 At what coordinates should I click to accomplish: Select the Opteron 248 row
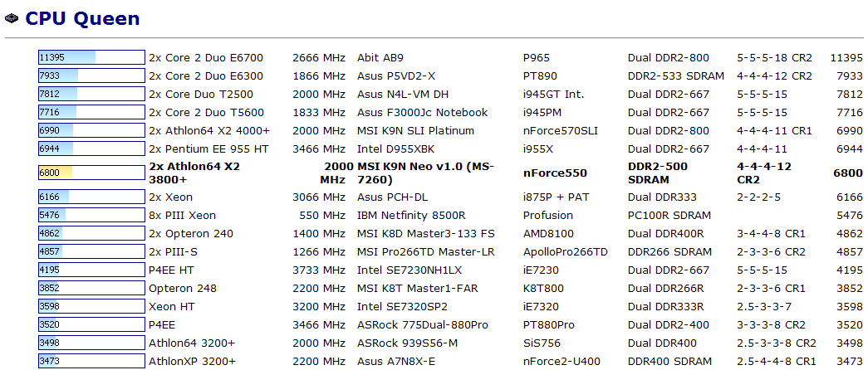450,288
